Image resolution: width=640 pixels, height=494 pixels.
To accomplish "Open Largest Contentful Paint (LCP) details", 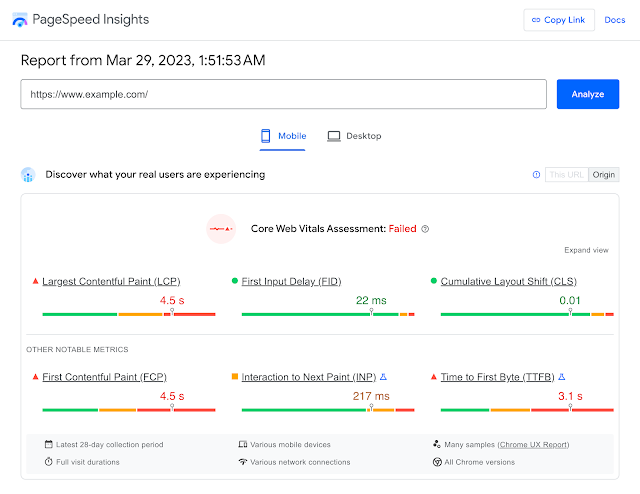I will click(111, 282).
